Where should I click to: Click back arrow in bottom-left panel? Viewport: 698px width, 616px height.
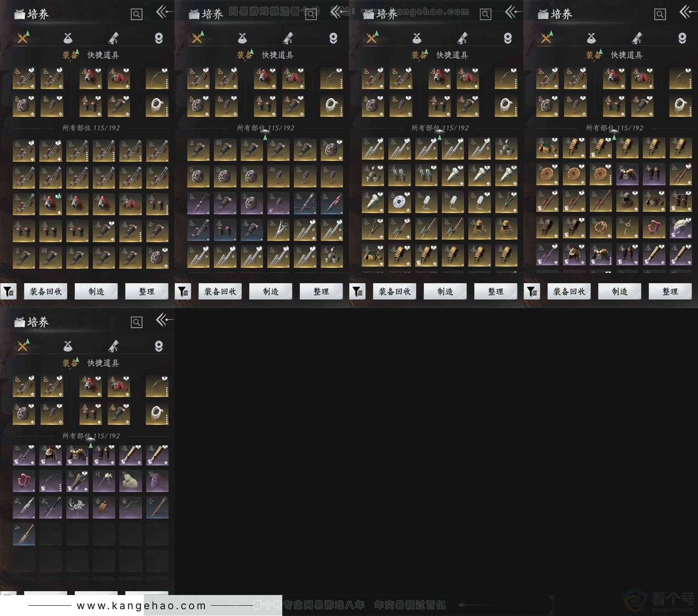pyautogui.click(x=164, y=320)
